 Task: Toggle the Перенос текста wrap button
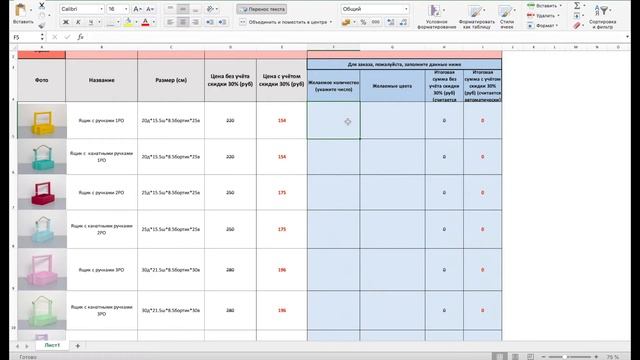(262, 9)
